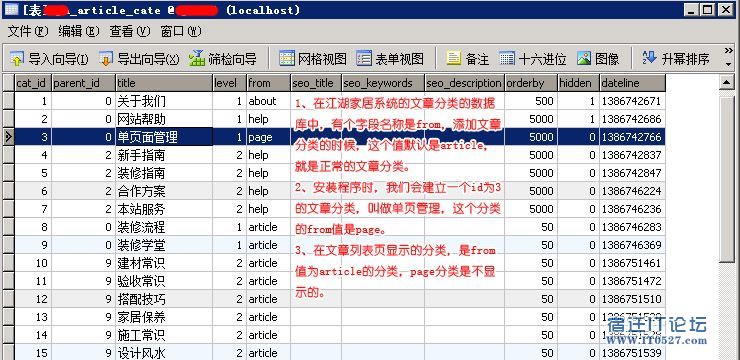Open the 文件 menu
This screenshot has width=740, height=360.
[x=28, y=32]
